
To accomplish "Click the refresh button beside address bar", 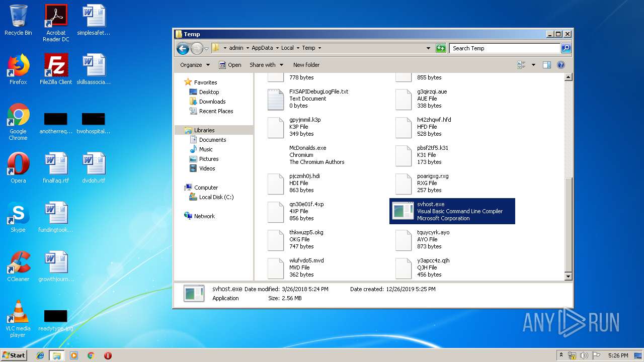I will pyautogui.click(x=441, y=48).
